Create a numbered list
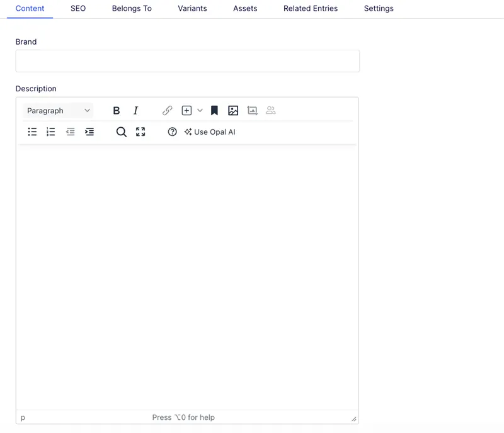504x433 pixels. (x=51, y=132)
